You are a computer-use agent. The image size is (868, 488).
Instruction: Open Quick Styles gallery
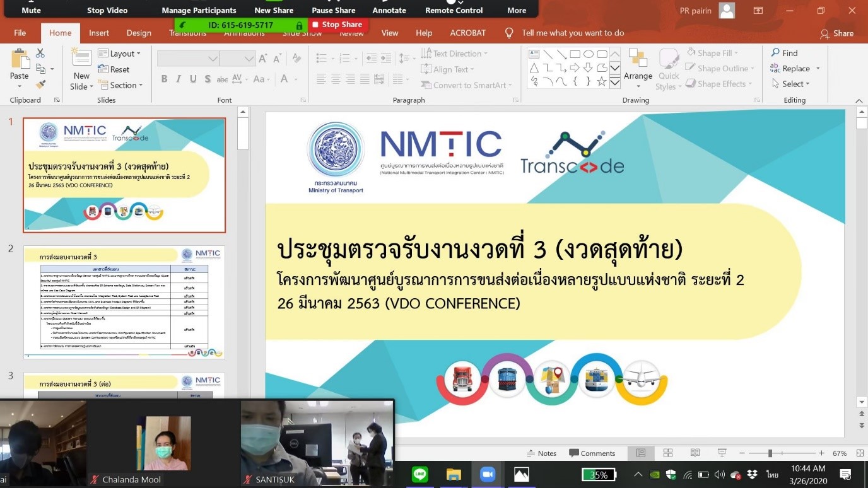pos(669,69)
